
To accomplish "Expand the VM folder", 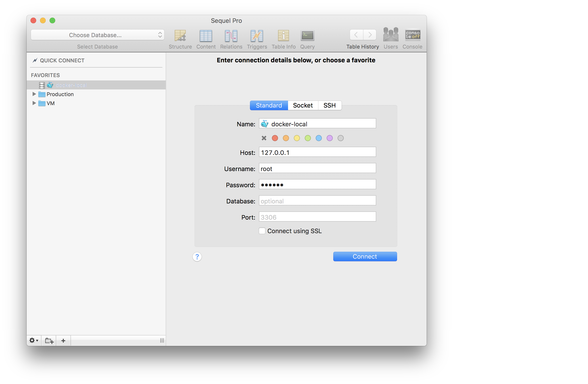I will coord(34,103).
